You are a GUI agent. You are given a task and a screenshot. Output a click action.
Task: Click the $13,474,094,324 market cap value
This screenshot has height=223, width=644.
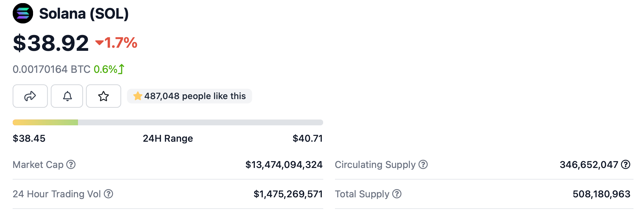coord(284,165)
